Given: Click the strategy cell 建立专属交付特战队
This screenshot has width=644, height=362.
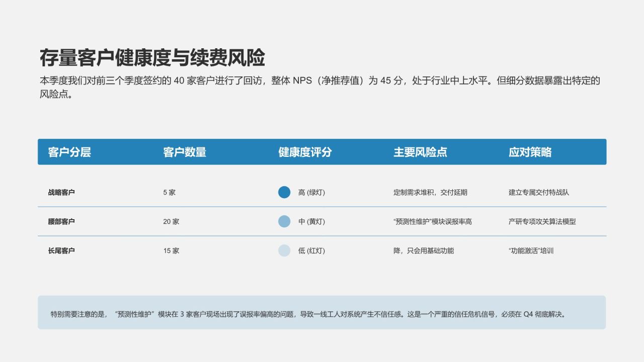Looking at the screenshot, I should pos(539,192).
